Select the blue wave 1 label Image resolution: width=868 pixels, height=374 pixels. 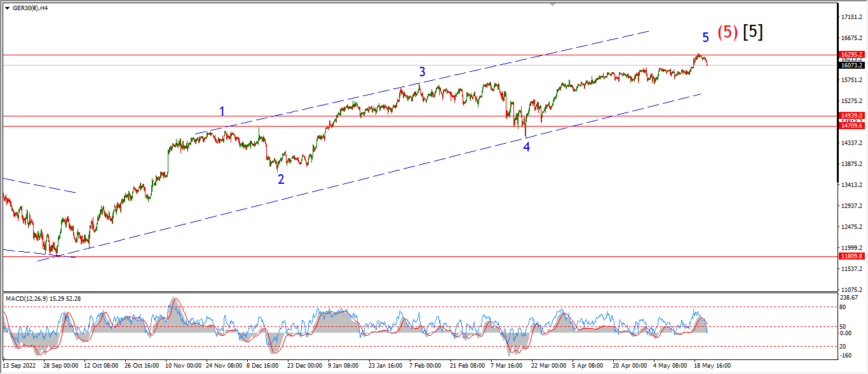pos(222,112)
